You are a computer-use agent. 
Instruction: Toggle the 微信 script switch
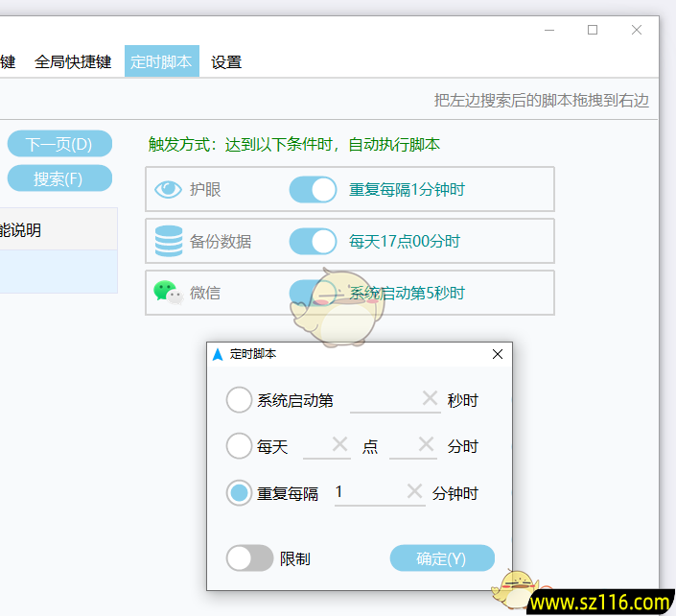313,293
